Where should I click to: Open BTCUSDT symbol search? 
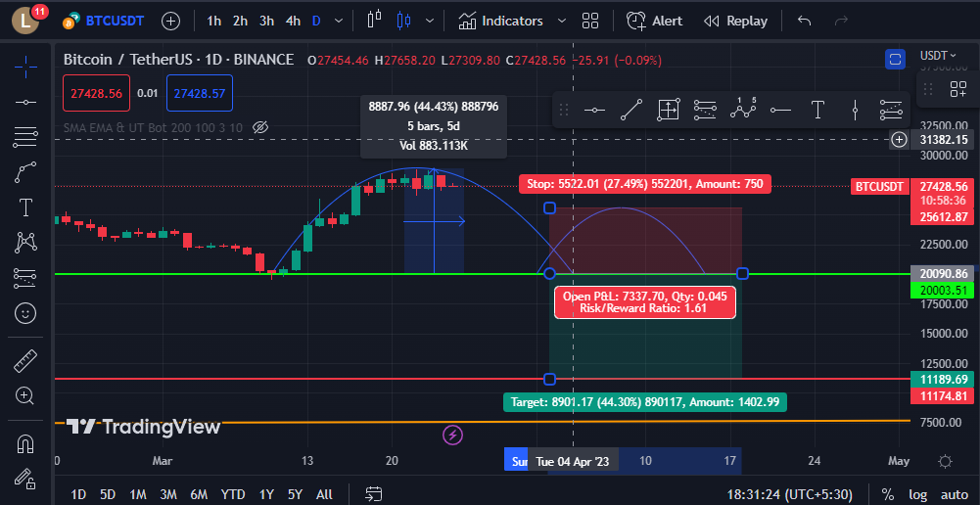(104, 21)
